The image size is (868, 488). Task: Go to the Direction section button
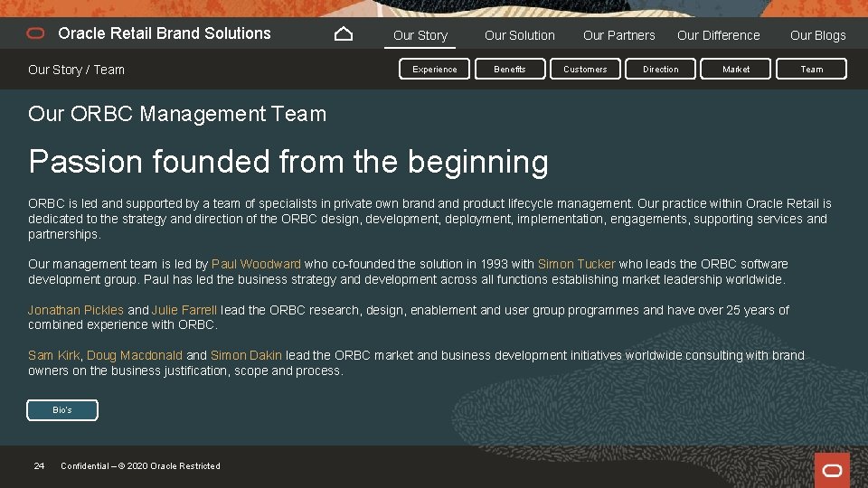coord(660,70)
